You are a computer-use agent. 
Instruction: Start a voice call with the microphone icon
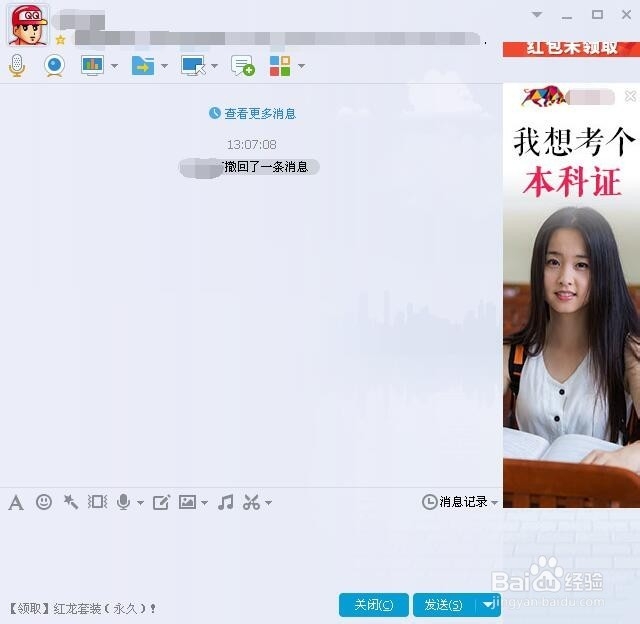point(17,65)
